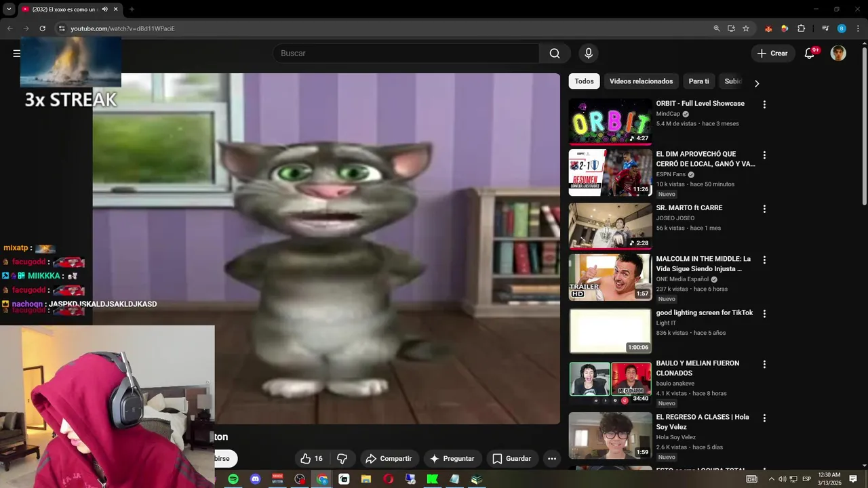Open Chrome zoom magnifier in address bar

coord(717,28)
